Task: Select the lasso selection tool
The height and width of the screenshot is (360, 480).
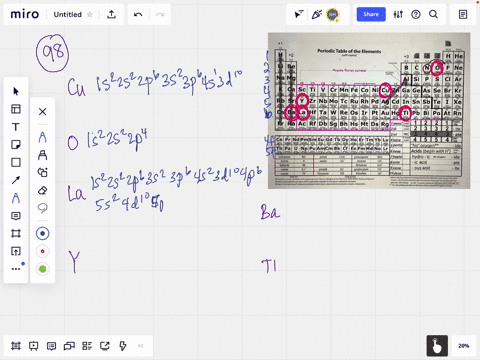Action: pos(42,208)
